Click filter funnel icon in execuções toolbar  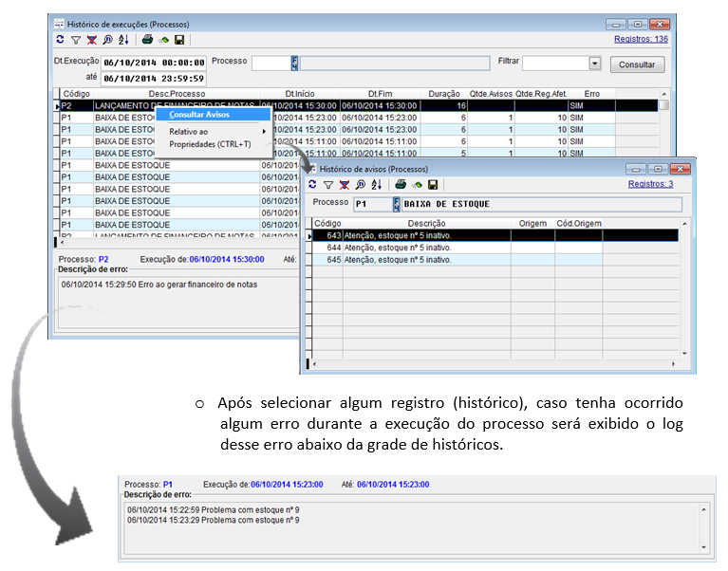pos(76,40)
